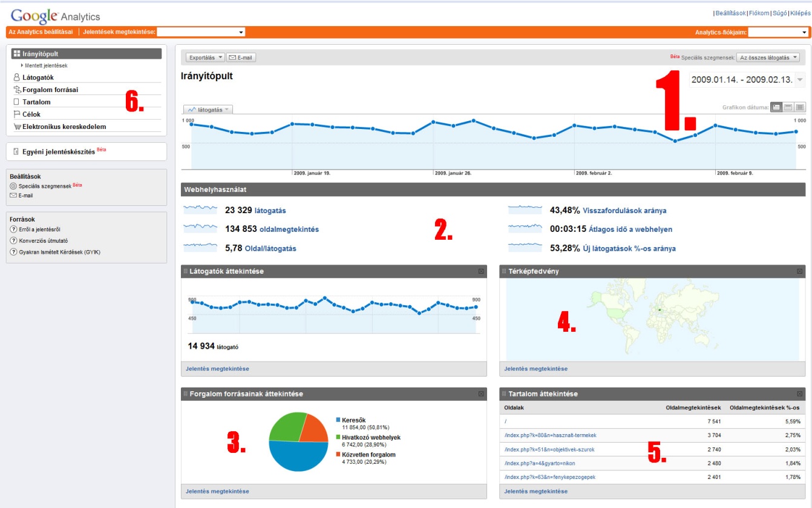Click the Speciális szegmensek link under Beállítások
812x508 pixels.
tap(45, 186)
